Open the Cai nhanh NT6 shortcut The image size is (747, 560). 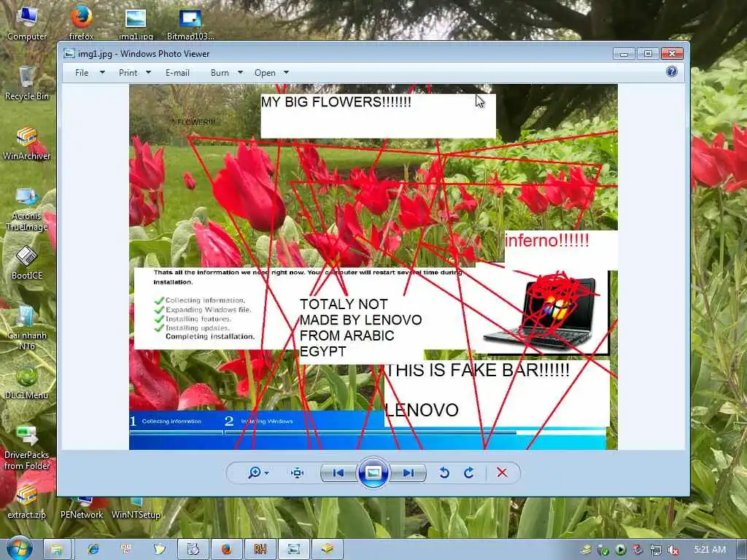[x=27, y=327]
